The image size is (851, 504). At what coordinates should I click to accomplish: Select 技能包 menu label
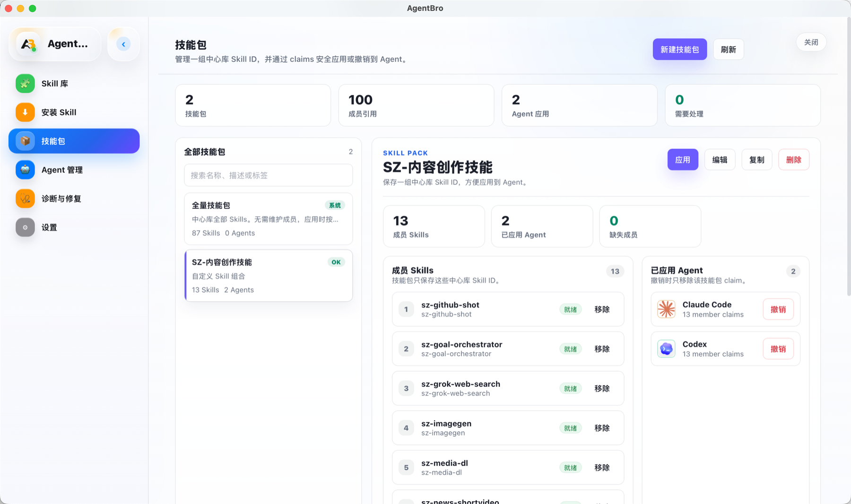(x=53, y=141)
